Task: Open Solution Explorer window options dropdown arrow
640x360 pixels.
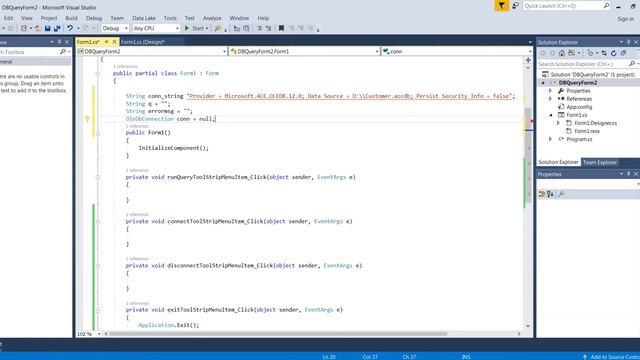Action: coord(621,42)
